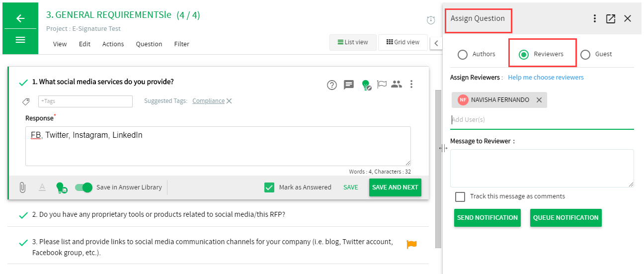Click green checkmark on question 2
The image size is (644, 274).
click(x=23, y=215)
